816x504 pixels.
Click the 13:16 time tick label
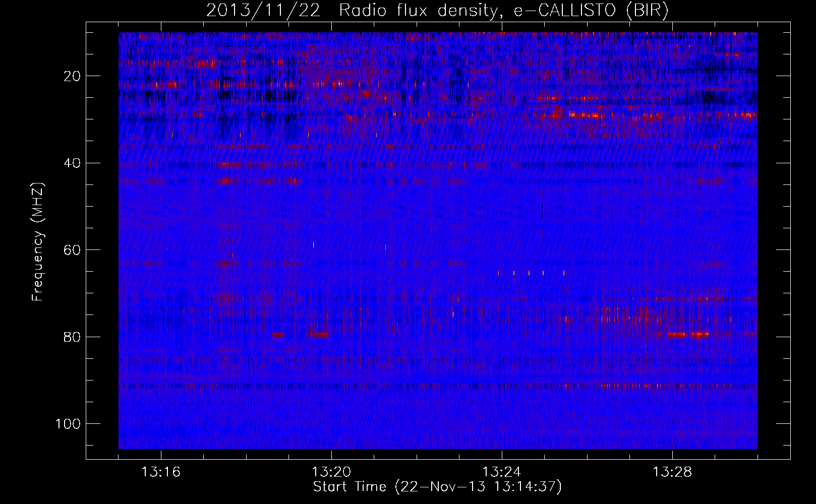click(161, 472)
